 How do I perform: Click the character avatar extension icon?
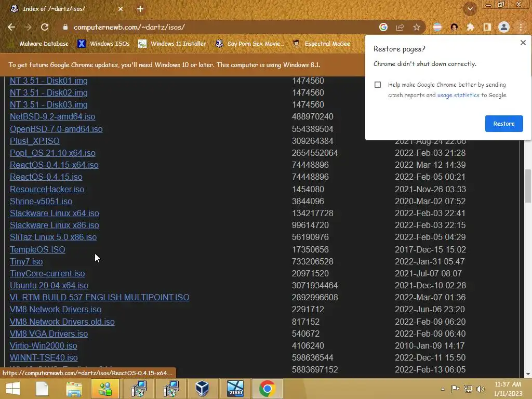pyautogui.click(x=454, y=27)
